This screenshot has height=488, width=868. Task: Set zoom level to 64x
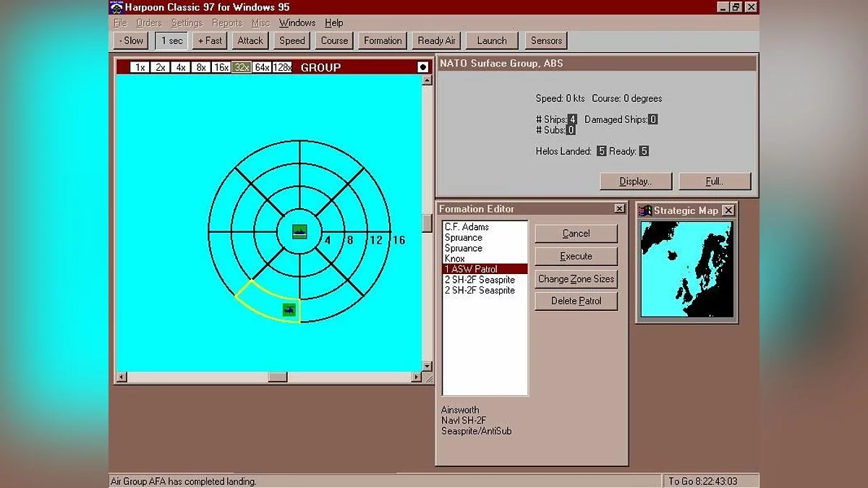262,67
